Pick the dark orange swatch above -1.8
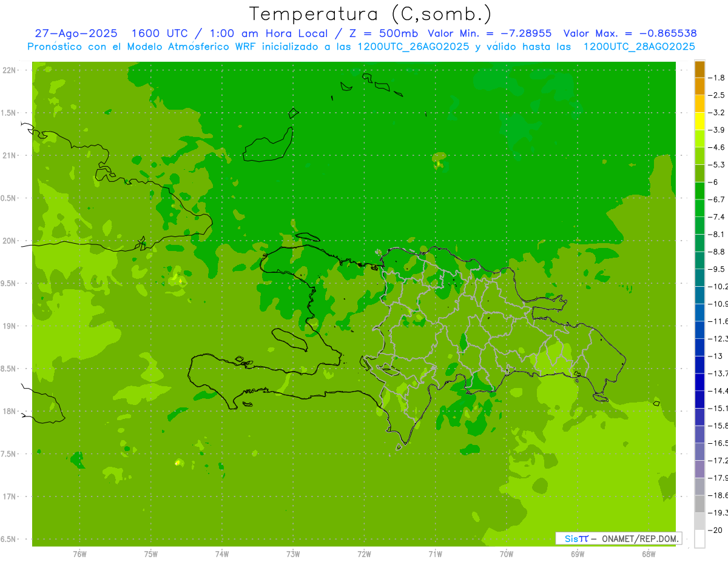This screenshot has width=728, height=562. (699, 69)
